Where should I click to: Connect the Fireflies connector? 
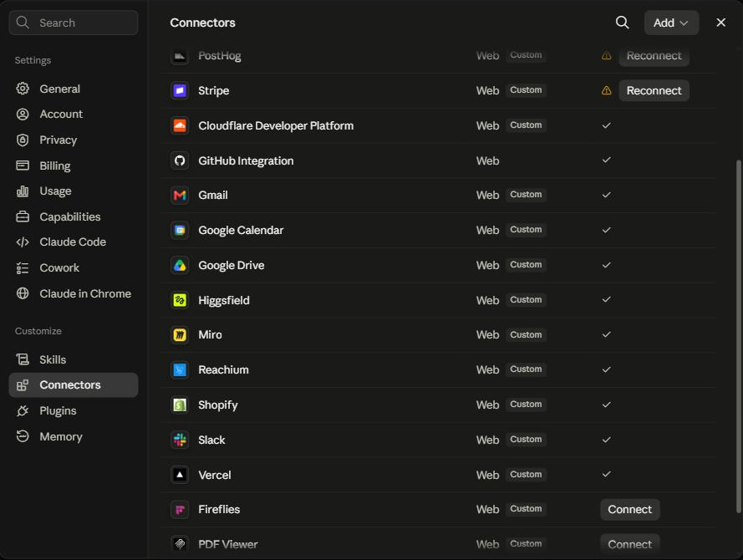click(x=629, y=510)
